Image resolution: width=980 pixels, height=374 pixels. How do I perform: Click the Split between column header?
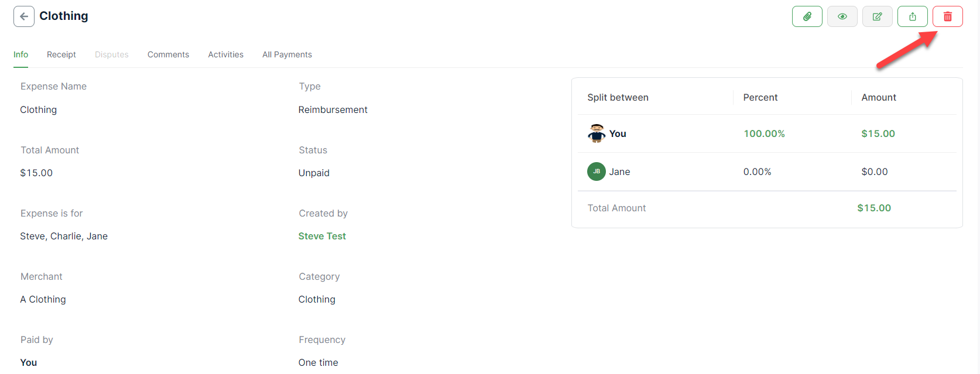click(x=618, y=97)
